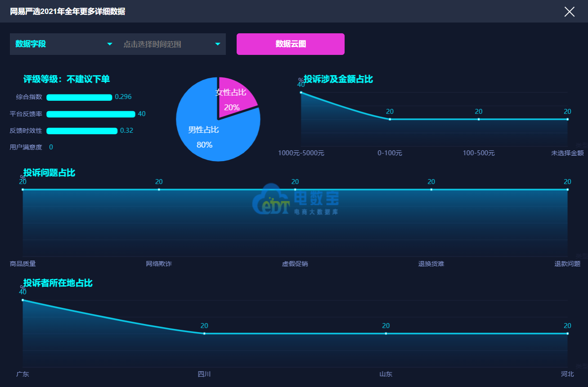Click the 0.32 反馈时效性 value
Viewport: 588px width, 387px height.
coord(126,130)
